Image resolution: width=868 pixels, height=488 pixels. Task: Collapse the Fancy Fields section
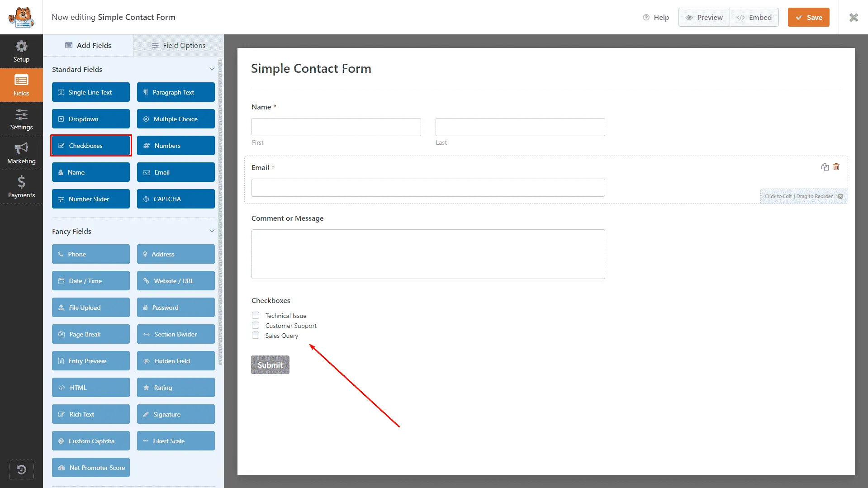pyautogui.click(x=212, y=231)
